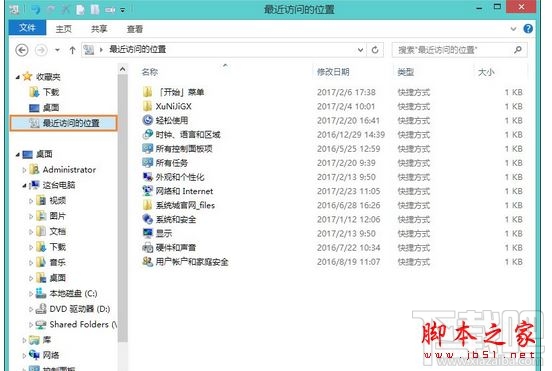The width and height of the screenshot is (552, 371).
Task: Expand the Administrator tree node
Action: click(x=24, y=170)
